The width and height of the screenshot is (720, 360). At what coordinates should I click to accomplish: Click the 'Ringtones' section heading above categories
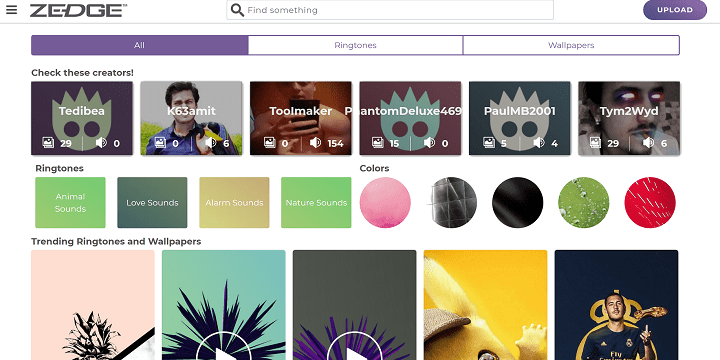(x=59, y=168)
